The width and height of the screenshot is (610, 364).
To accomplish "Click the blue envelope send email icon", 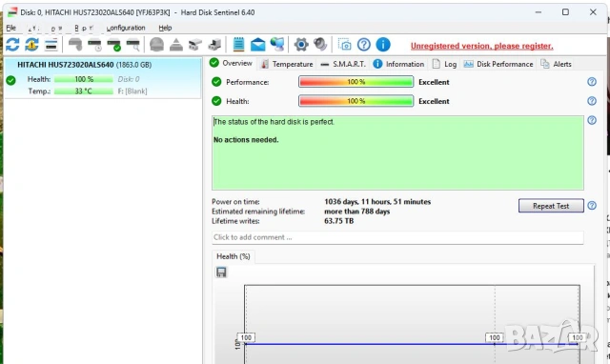I will (x=257, y=45).
